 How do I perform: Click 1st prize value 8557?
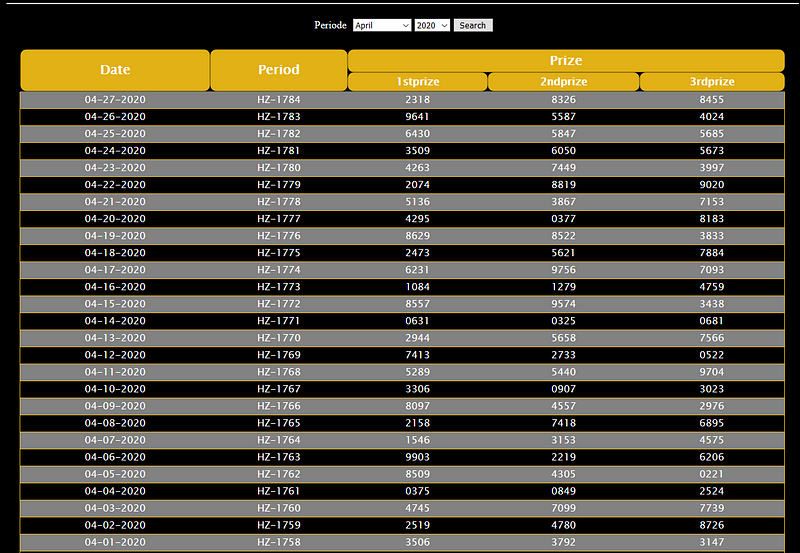(x=417, y=304)
